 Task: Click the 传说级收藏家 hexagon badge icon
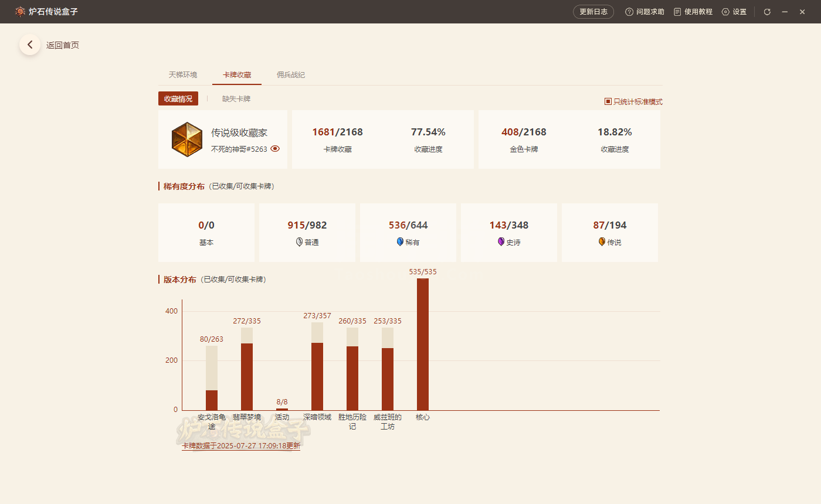(x=187, y=139)
